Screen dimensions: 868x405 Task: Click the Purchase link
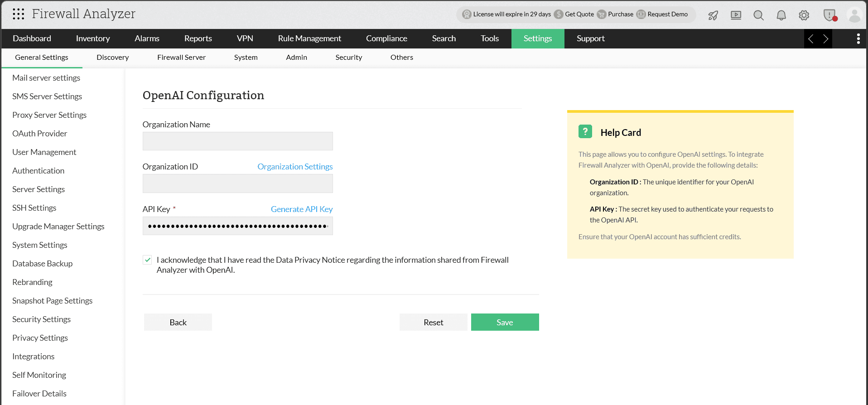tap(620, 14)
